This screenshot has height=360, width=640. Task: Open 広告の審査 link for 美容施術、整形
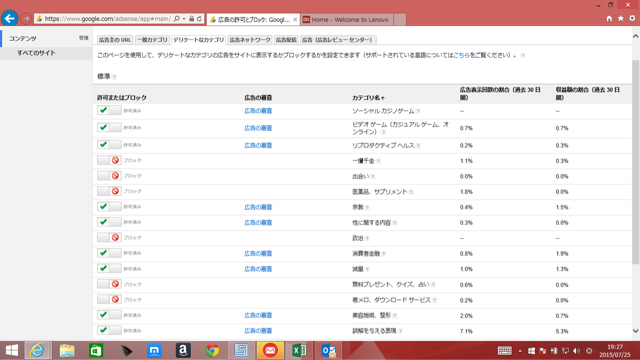(258, 316)
